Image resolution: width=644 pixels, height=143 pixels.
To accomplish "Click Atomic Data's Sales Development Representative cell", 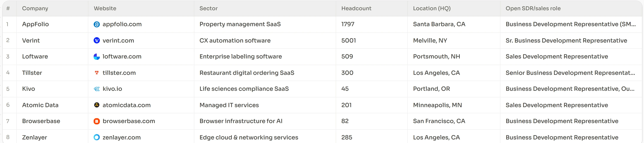I will point(571,105).
